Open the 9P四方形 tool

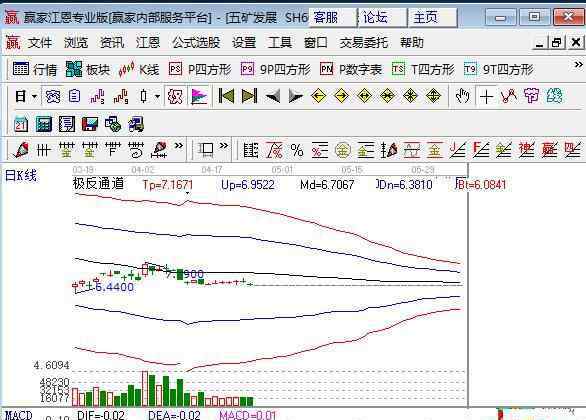coord(275,69)
